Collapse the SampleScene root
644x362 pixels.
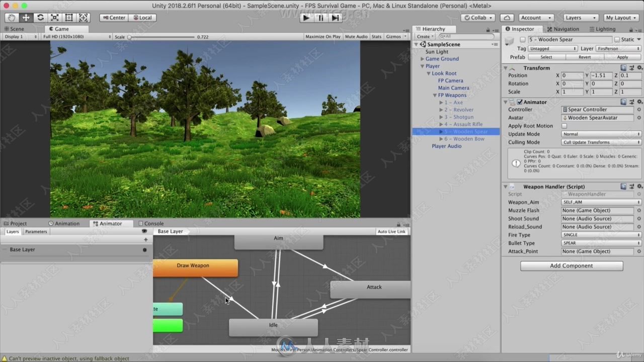pyautogui.click(x=417, y=44)
